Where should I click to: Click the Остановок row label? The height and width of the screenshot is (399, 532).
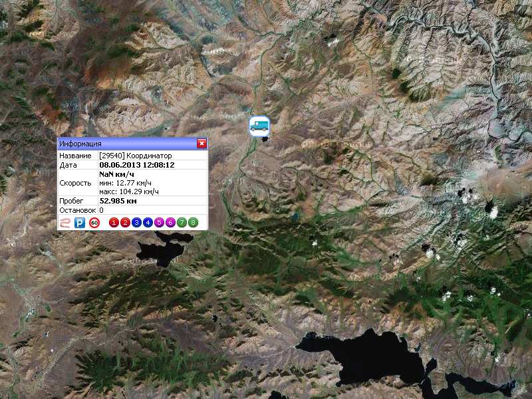[78, 210]
